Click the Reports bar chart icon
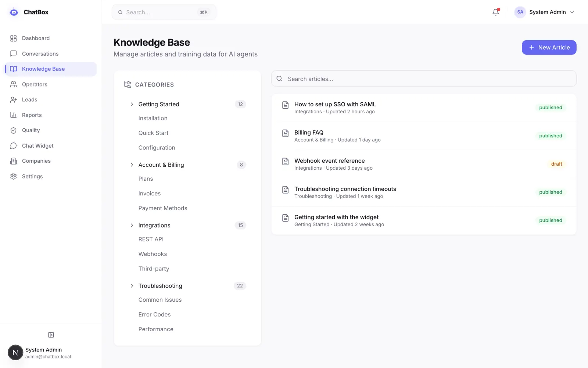 point(14,115)
